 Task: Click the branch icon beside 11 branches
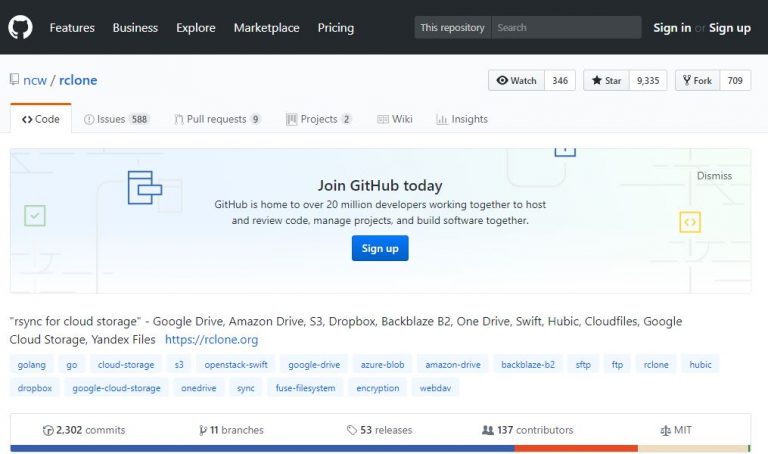click(x=203, y=430)
